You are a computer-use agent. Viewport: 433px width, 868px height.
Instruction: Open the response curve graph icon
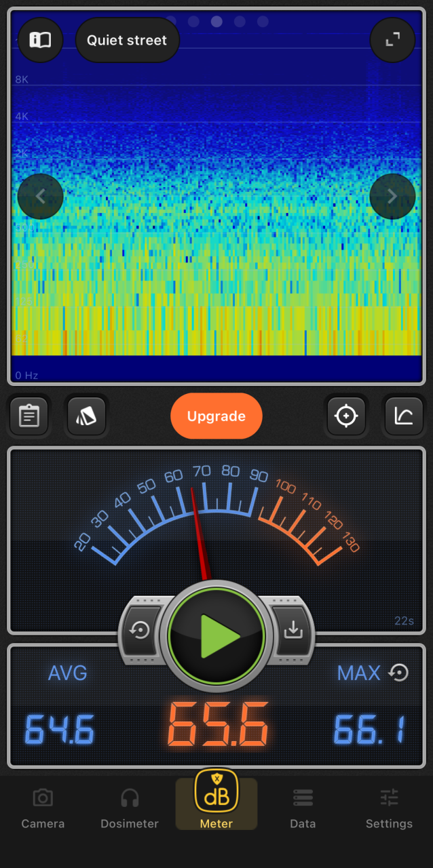(x=404, y=416)
